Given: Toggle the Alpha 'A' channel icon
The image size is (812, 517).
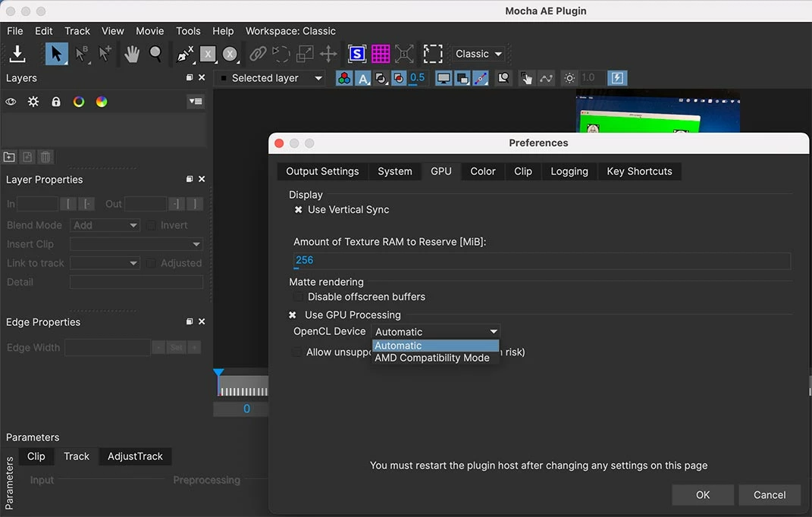Looking at the screenshot, I should (x=363, y=78).
